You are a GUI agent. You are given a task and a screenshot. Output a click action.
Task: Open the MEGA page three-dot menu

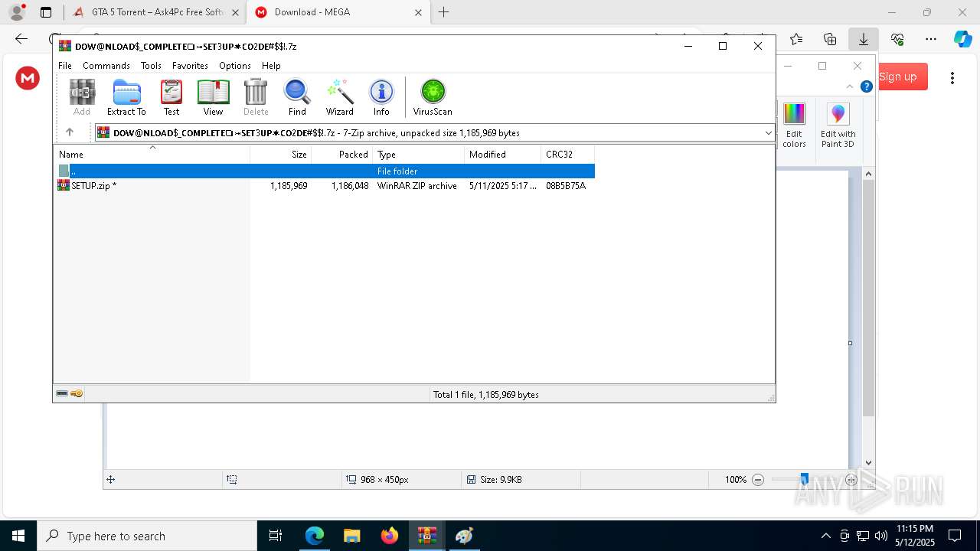(952, 77)
